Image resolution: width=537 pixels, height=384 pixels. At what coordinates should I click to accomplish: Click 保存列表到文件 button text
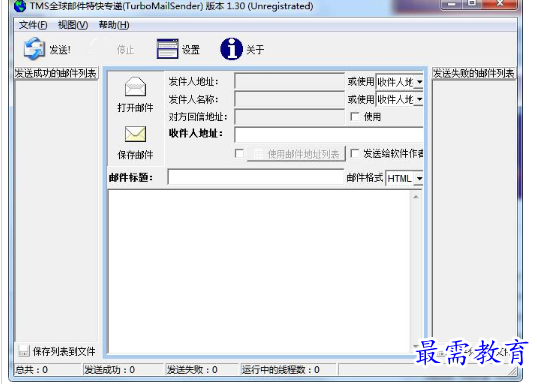[x=64, y=351]
